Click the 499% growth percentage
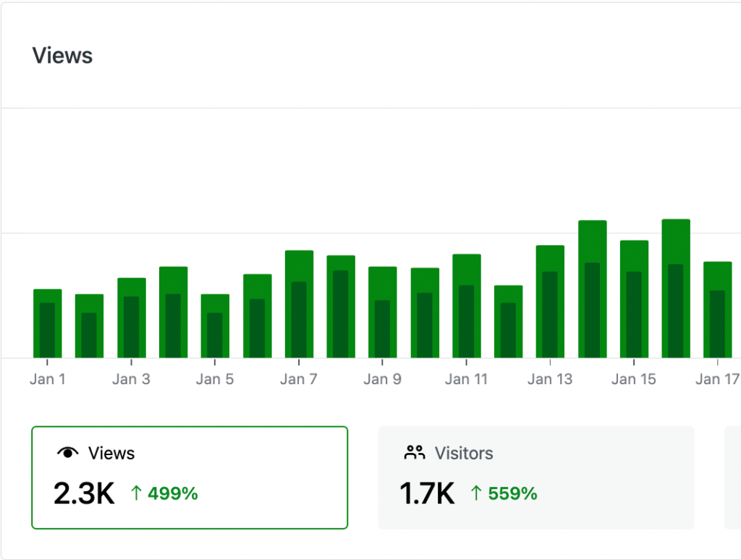 173,493
